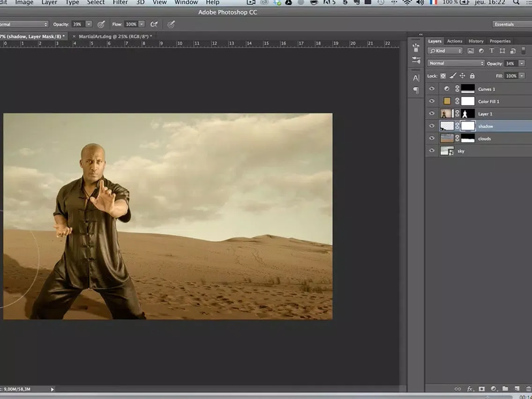The image size is (532, 399).
Task: Select the clouds layer image thumbnail
Action: click(447, 139)
